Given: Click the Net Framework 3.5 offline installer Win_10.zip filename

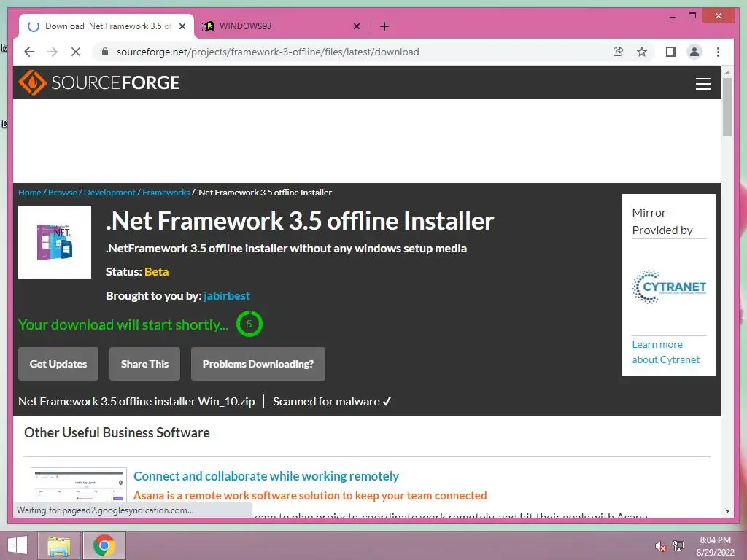Looking at the screenshot, I should coord(136,402).
